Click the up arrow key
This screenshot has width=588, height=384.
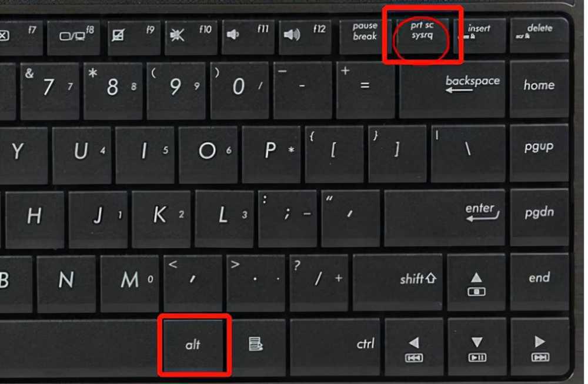[476, 283]
